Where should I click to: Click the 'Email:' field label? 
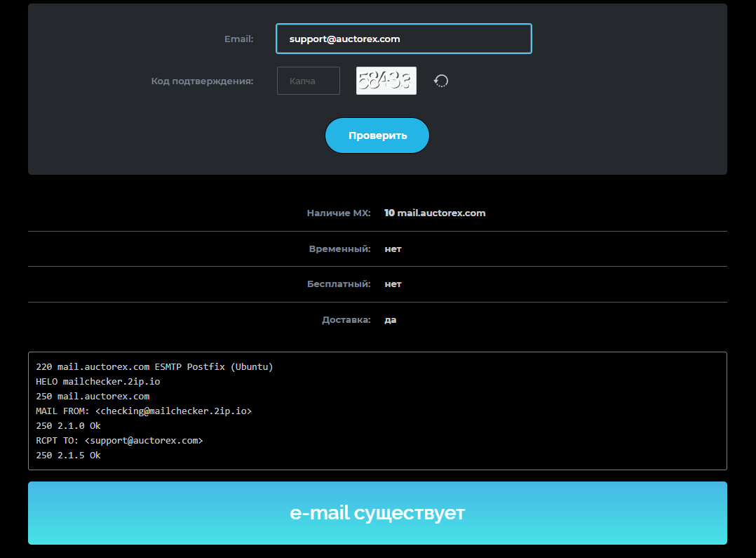[238, 39]
